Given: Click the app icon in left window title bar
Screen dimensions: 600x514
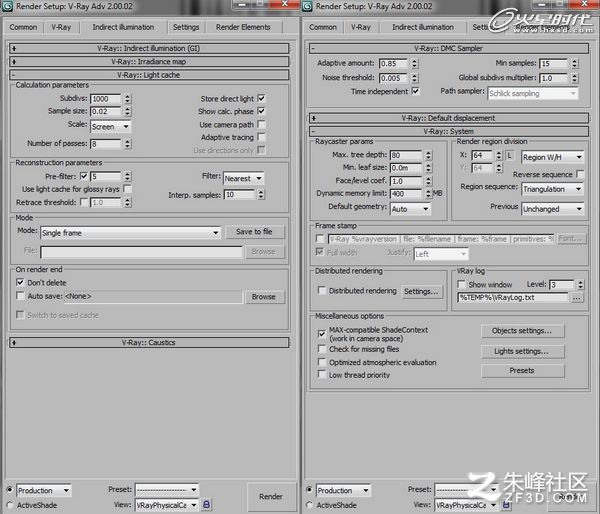Looking at the screenshot, I should click(7, 6).
